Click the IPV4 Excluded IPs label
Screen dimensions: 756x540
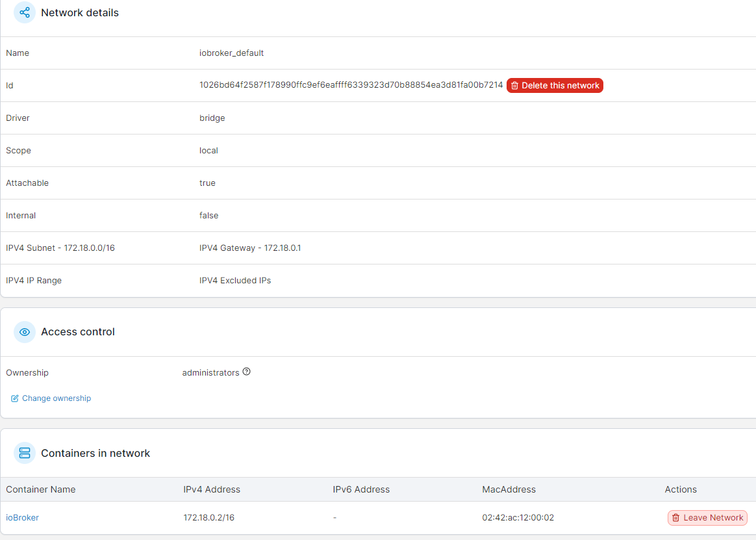(235, 280)
